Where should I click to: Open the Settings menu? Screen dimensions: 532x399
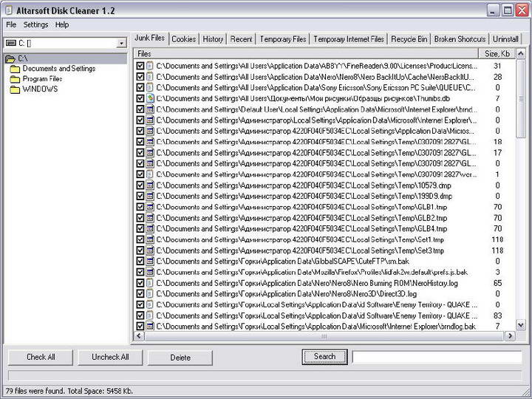(35, 25)
